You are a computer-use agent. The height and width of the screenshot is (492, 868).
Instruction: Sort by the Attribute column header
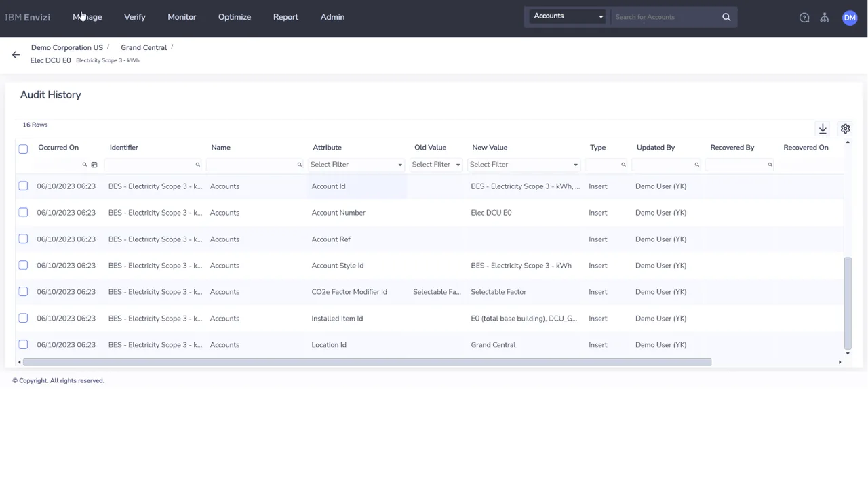[327, 148]
